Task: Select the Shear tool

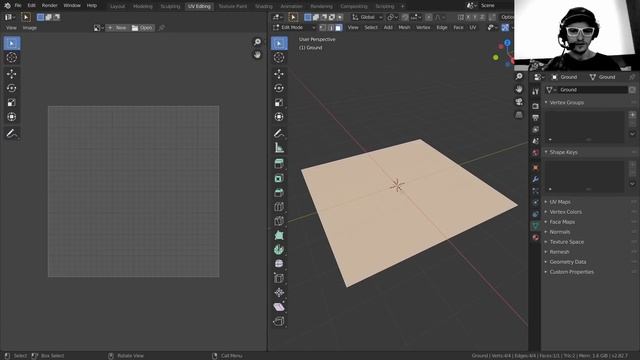Action: pos(279,307)
